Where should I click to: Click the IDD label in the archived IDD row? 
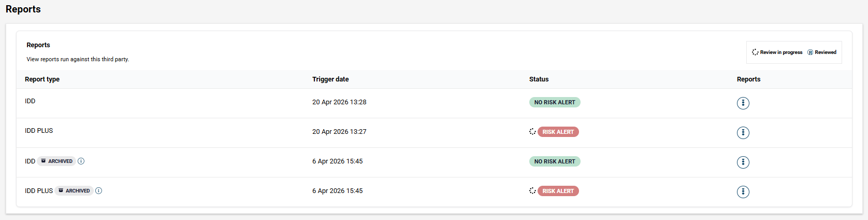[x=30, y=161]
